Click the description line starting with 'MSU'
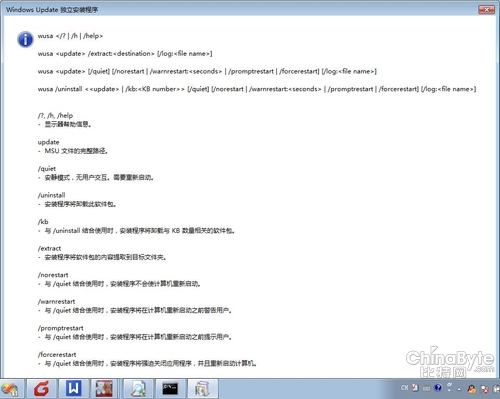The height and width of the screenshot is (399, 500). coord(73,151)
